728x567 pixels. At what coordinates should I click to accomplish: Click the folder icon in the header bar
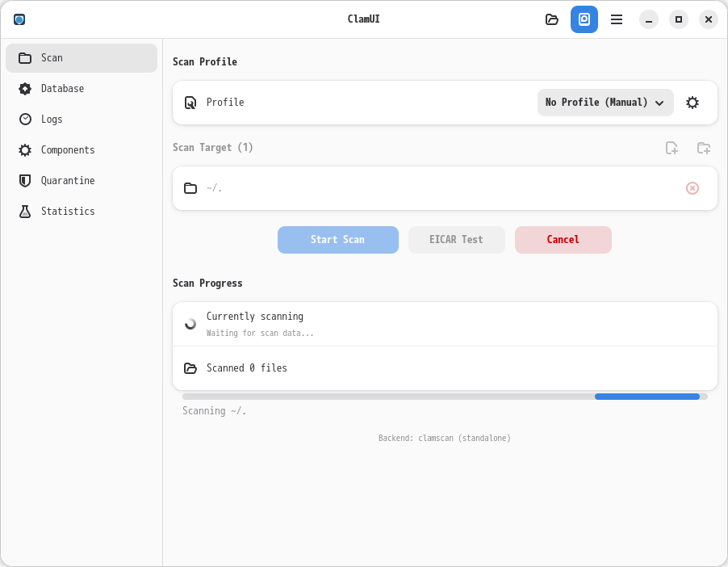[552, 19]
